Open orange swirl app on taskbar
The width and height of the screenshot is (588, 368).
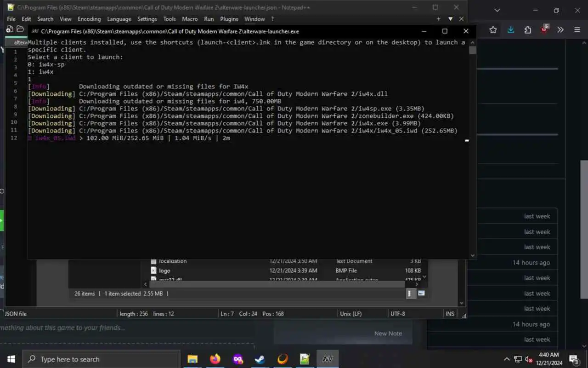tap(283, 359)
